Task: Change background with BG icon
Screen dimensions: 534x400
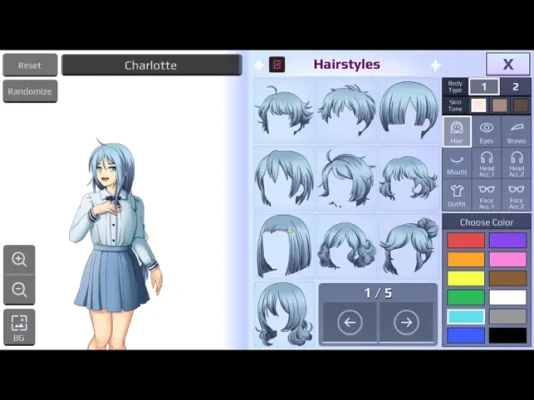Action: 19,327
